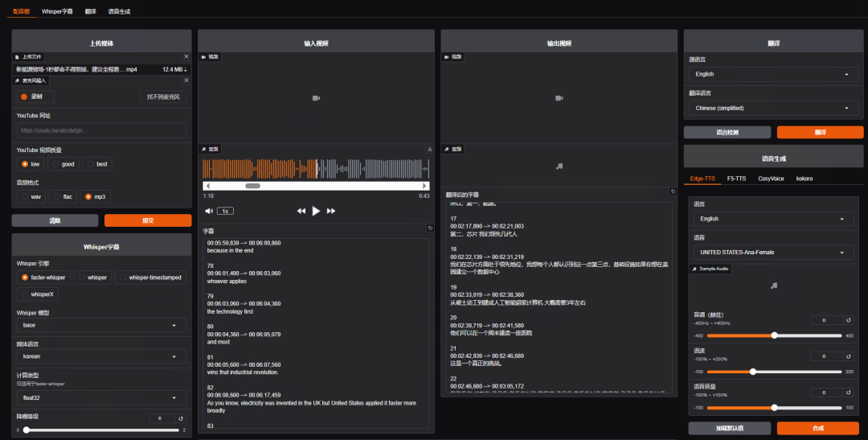Viewport: 868px width, 440px height.
Task: Reset the 音调 pitch value
Action: [x=848, y=320]
